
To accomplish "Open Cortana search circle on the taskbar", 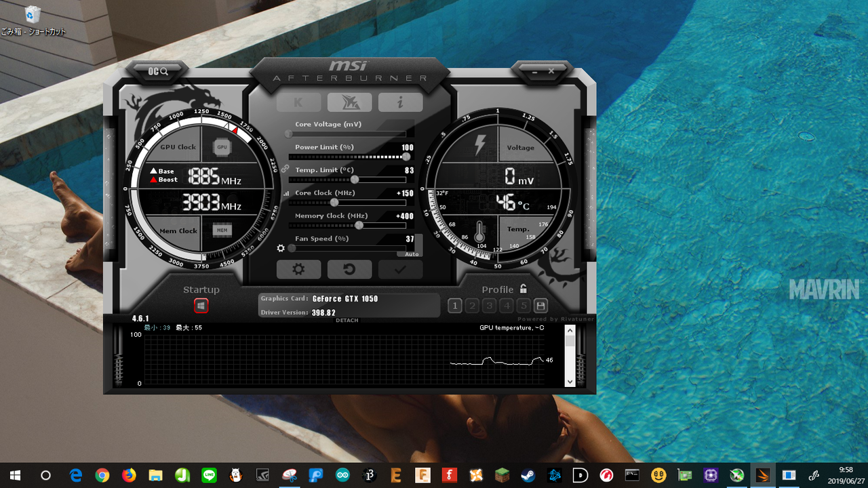I will click(x=45, y=474).
